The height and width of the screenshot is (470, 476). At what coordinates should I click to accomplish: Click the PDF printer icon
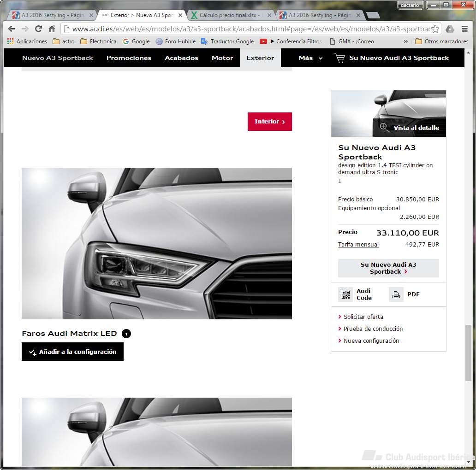pyautogui.click(x=396, y=294)
